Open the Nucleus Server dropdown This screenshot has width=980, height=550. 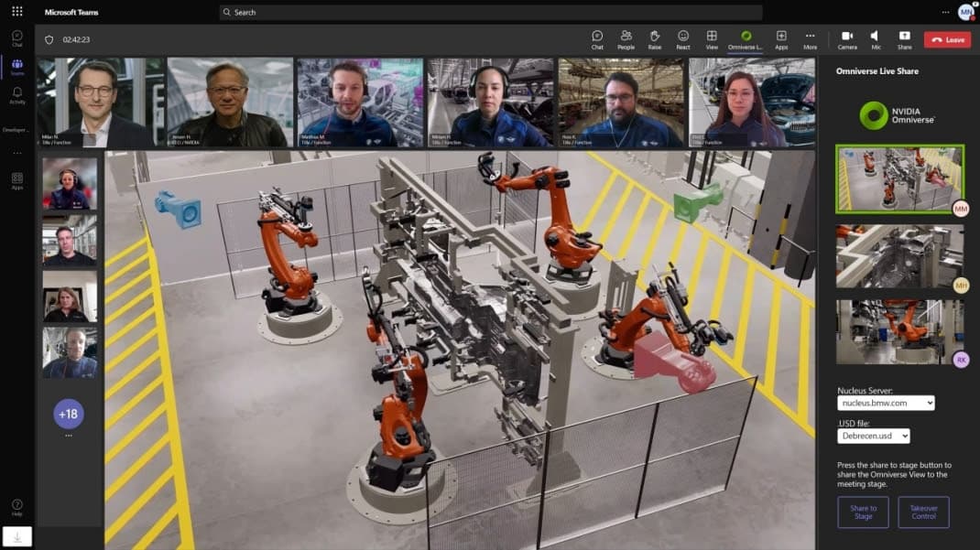(885, 403)
